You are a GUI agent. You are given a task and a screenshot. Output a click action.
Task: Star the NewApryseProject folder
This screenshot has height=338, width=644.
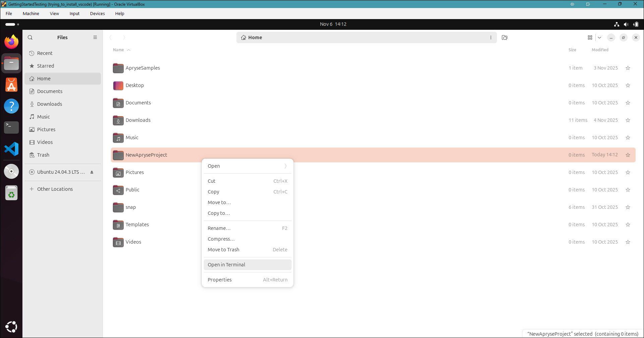point(628,155)
